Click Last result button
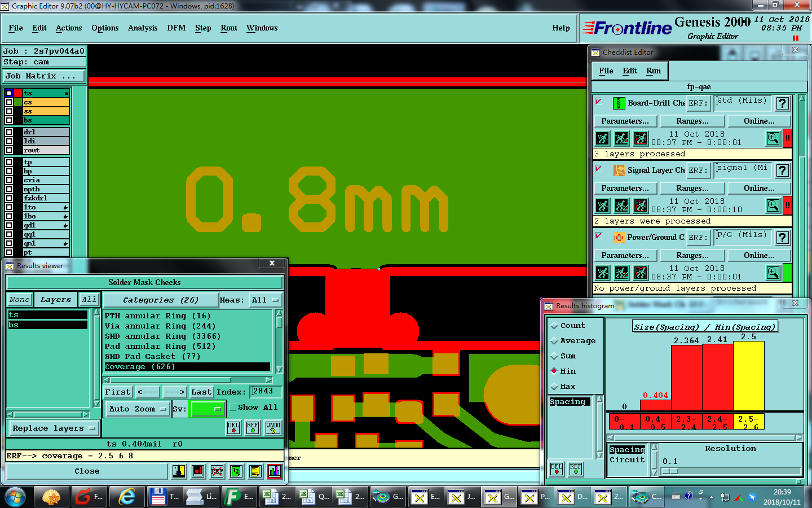The height and width of the screenshot is (508, 812). [x=201, y=392]
